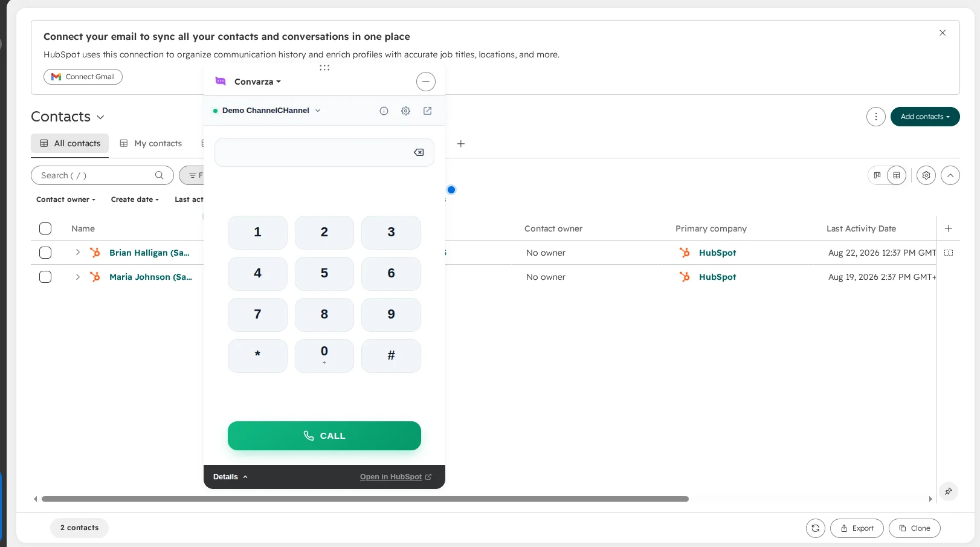Open the contacts more actions menu

click(x=876, y=117)
